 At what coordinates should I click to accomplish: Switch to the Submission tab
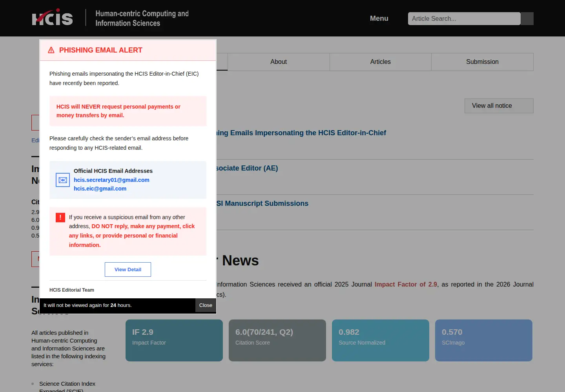click(482, 62)
